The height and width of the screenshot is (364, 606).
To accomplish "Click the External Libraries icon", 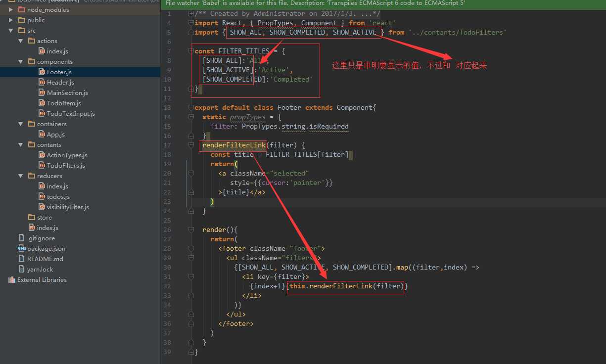I will point(12,279).
